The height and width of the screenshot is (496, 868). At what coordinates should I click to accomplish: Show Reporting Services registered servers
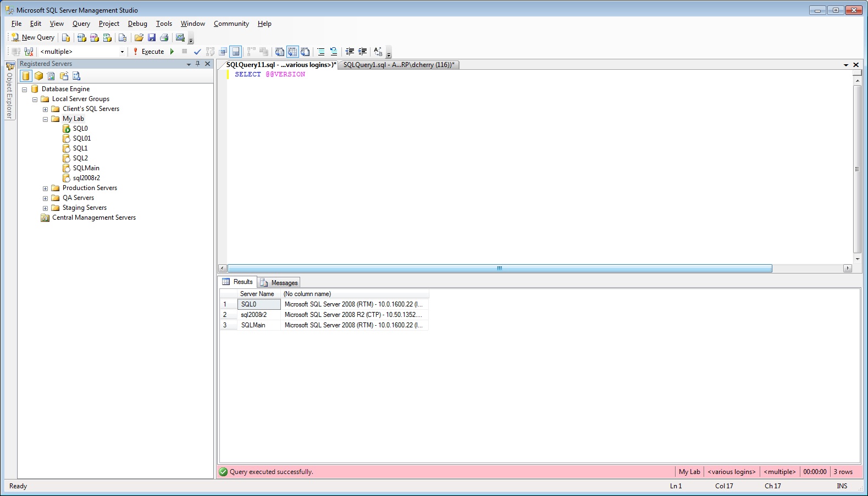pyautogui.click(x=52, y=76)
